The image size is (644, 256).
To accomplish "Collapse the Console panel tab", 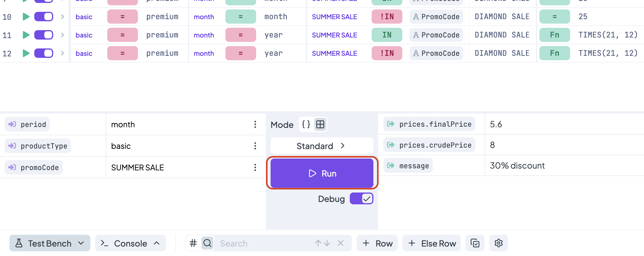I will [130, 243].
